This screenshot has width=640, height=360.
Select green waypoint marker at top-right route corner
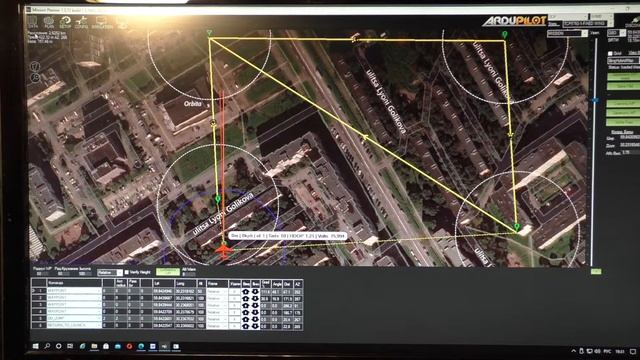504,35
